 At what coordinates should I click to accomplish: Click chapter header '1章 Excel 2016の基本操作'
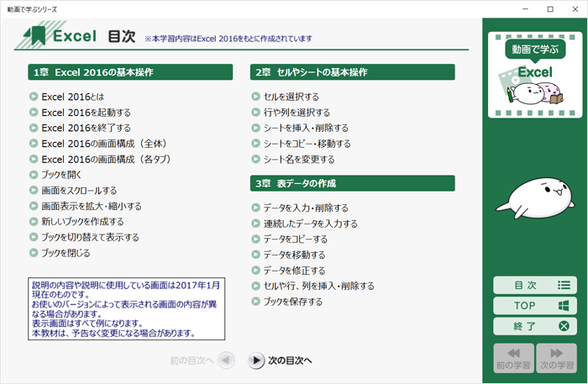130,72
